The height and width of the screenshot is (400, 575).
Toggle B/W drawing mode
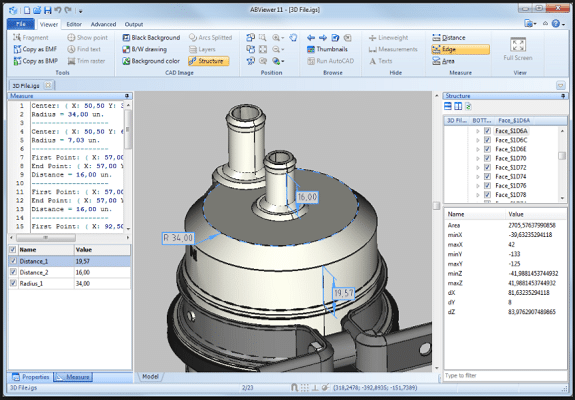[144, 49]
